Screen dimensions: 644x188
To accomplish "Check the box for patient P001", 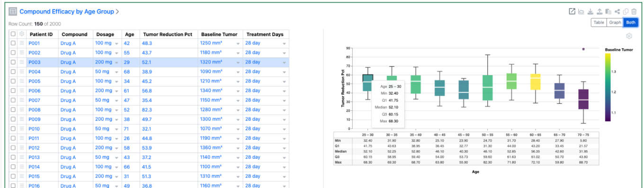I will (x=13, y=43).
